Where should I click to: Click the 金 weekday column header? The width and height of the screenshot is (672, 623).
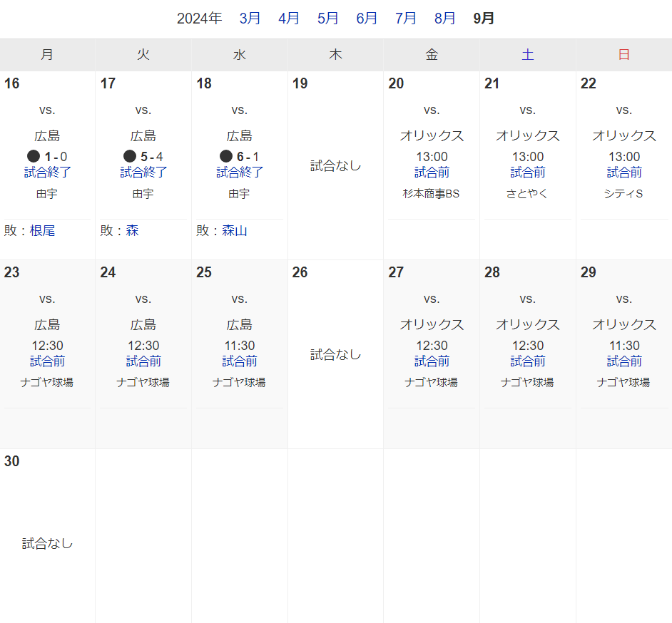point(432,55)
